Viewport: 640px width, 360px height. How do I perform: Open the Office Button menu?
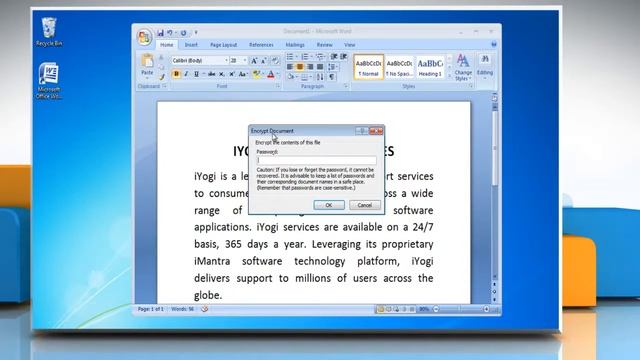click(x=144, y=37)
